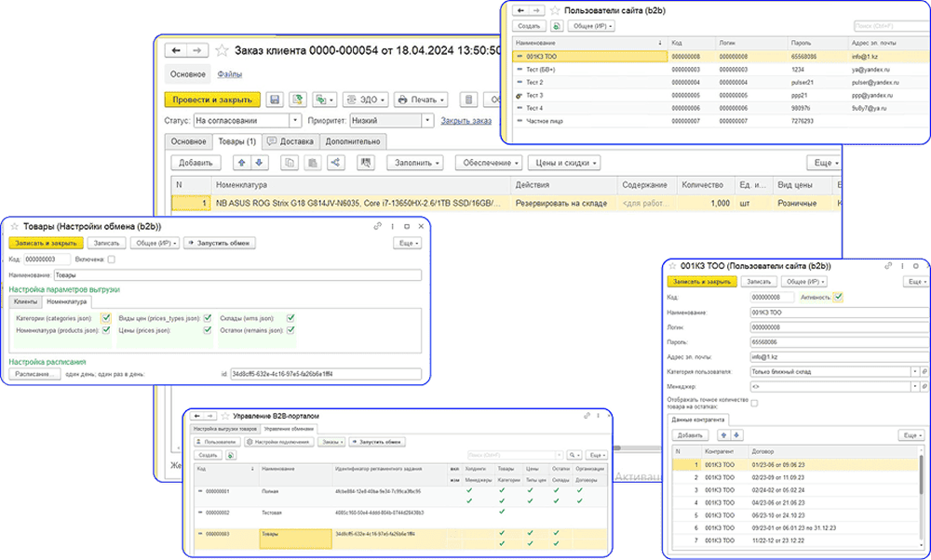Toggle the Включена checkbox in exchange settings
The height and width of the screenshot is (560, 931).
(112, 260)
